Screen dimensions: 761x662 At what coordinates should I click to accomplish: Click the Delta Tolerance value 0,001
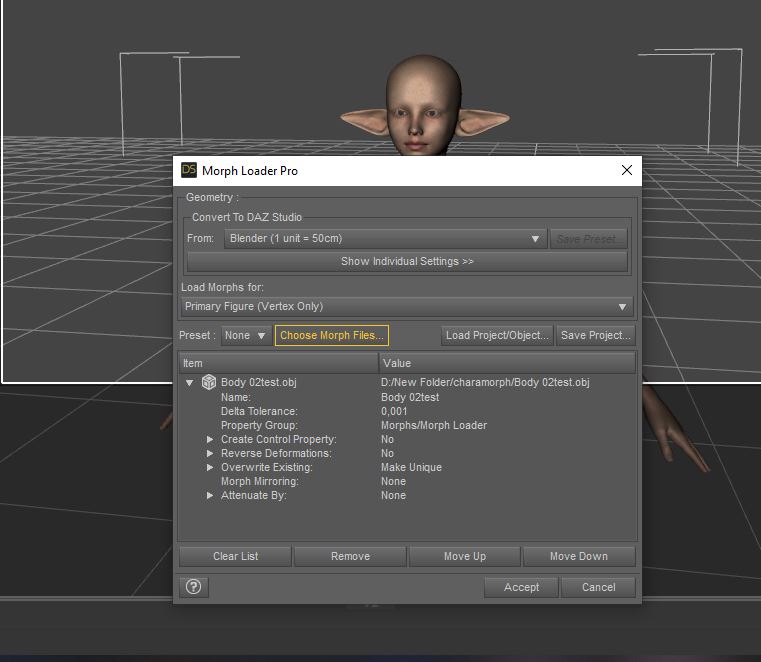point(394,411)
